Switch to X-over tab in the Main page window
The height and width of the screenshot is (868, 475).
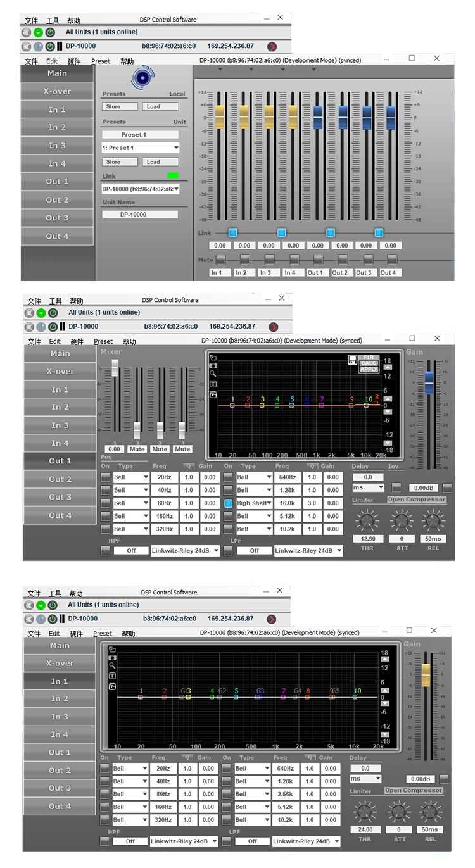coord(57,91)
